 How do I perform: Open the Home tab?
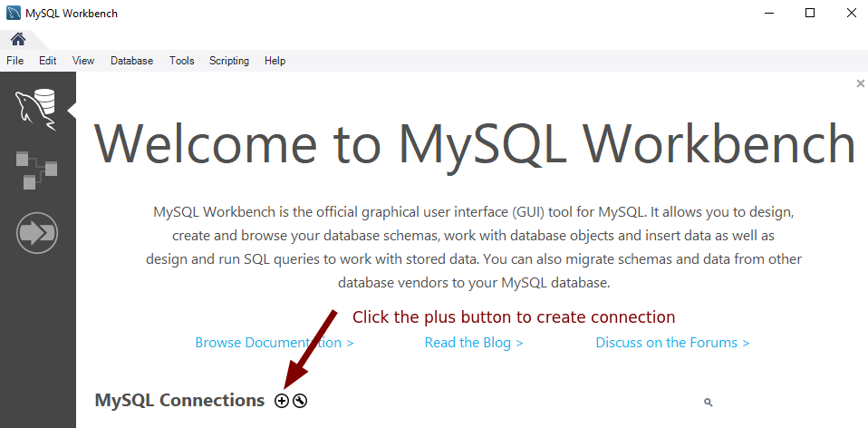(x=18, y=39)
